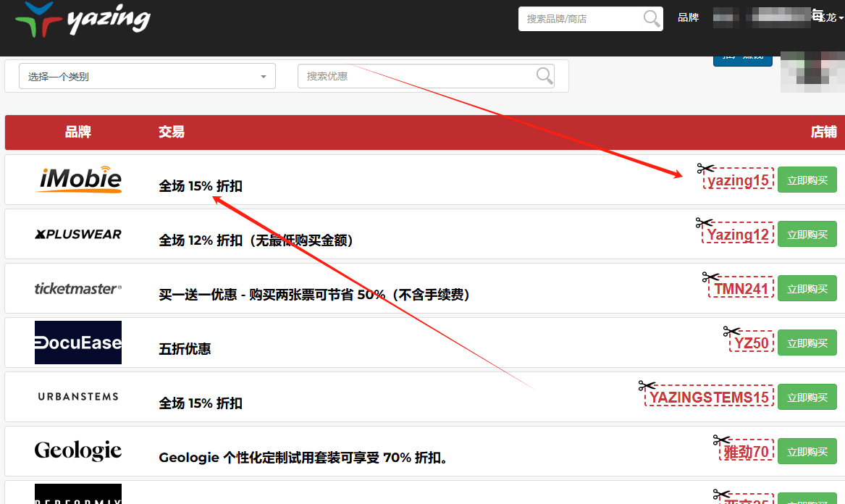The width and height of the screenshot is (845, 504).
Task: Click 立即购买 for URBANSTEMS deal
Action: point(807,398)
